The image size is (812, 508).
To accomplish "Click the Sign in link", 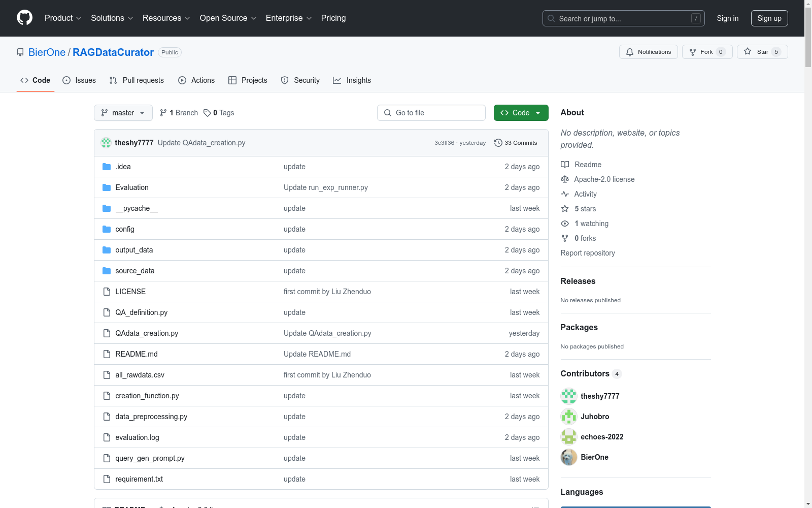I will pyautogui.click(x=728, y=18).
